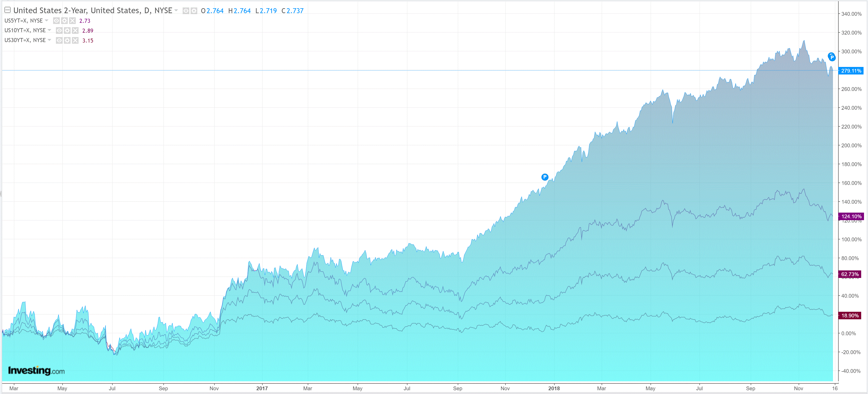Expand the US30YT=X, NYSE dropdown arrow
This screenshot has height=394, width=868.
coord(50,40)
